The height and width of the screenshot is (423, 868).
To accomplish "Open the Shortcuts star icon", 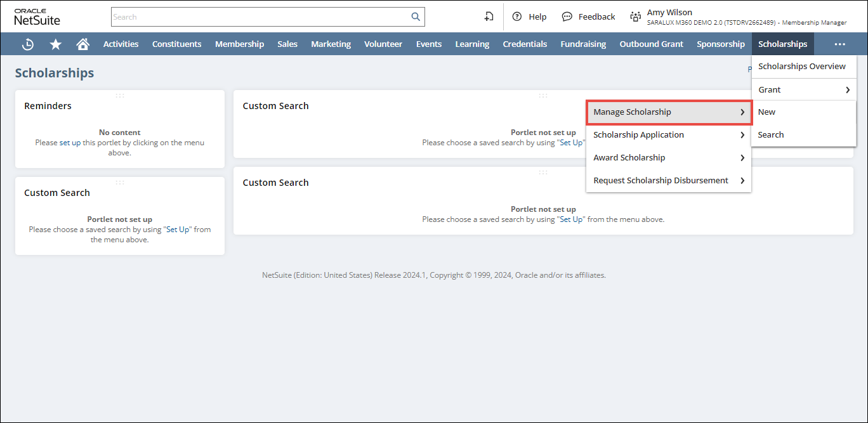I will (x=56, y=44).
